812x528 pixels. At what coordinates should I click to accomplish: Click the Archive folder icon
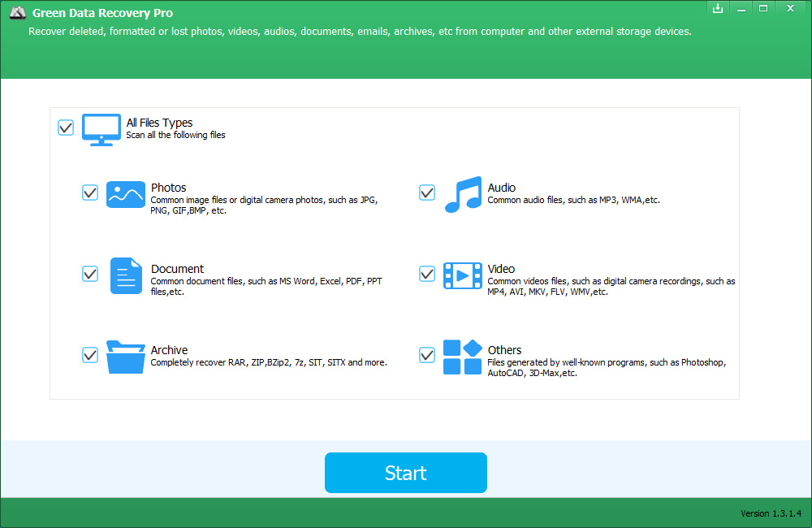coord(126,357)
